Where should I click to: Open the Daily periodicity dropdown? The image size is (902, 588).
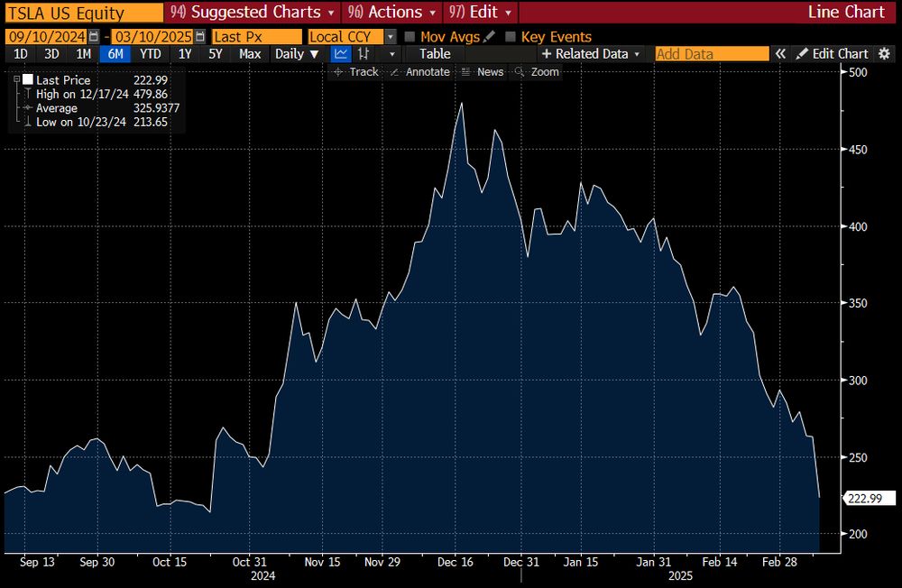coord(296,54)
